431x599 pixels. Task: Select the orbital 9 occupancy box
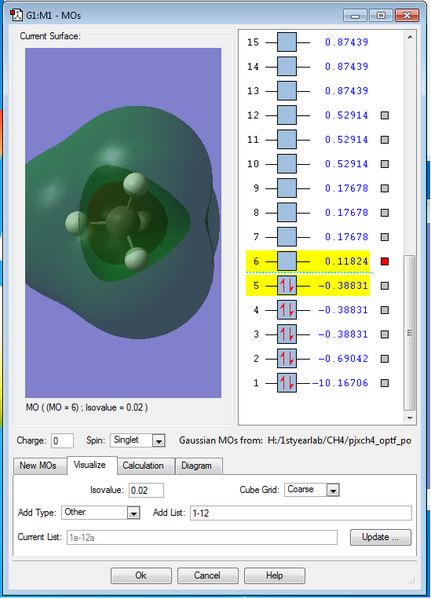coord(287,188)
